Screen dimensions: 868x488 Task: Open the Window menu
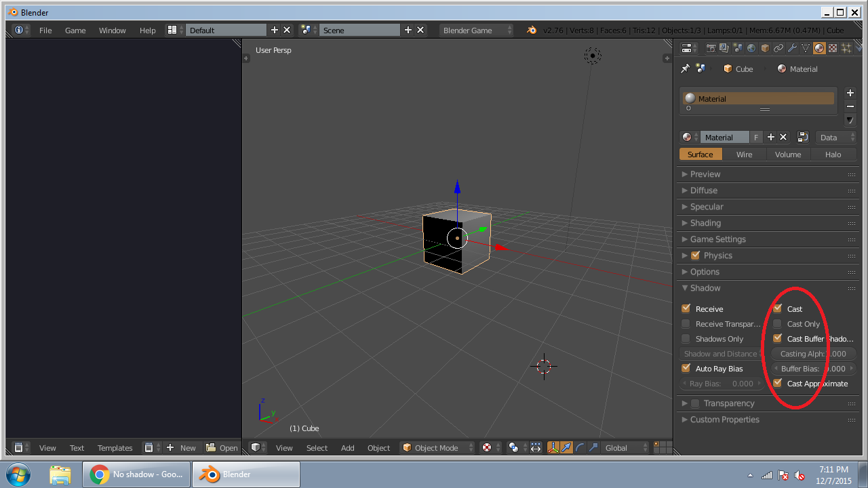[113, 30]
